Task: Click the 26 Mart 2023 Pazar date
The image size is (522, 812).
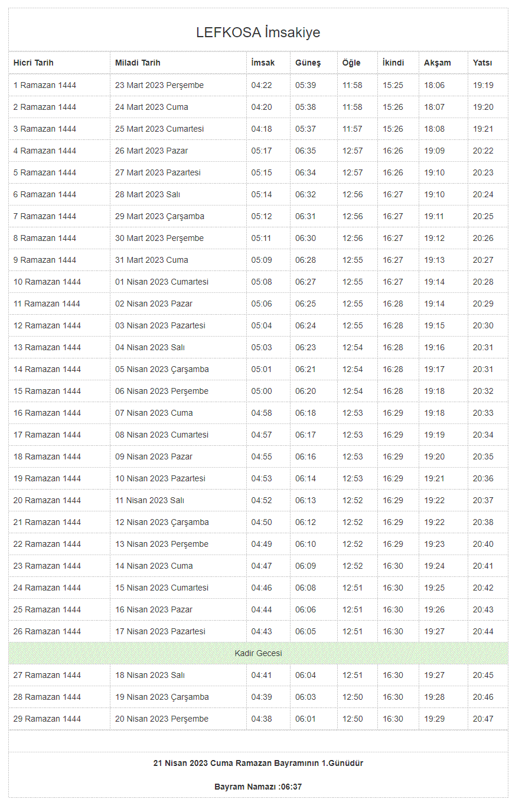Action: (x=151, y=151)
